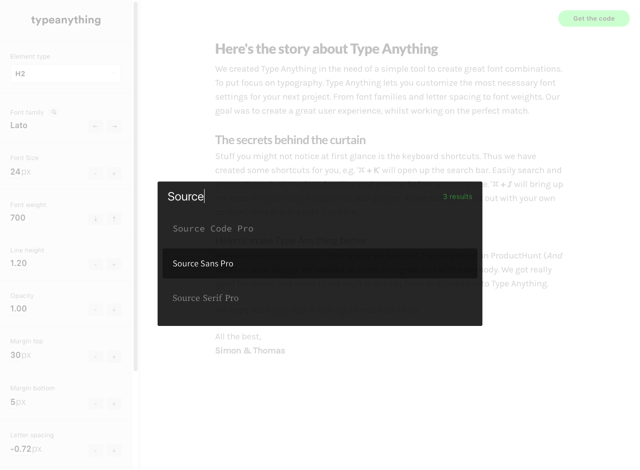Select heading The secrets behind the curtain
Image resolution: width=640 pixels, height=470 pixels.
point(290,140)
